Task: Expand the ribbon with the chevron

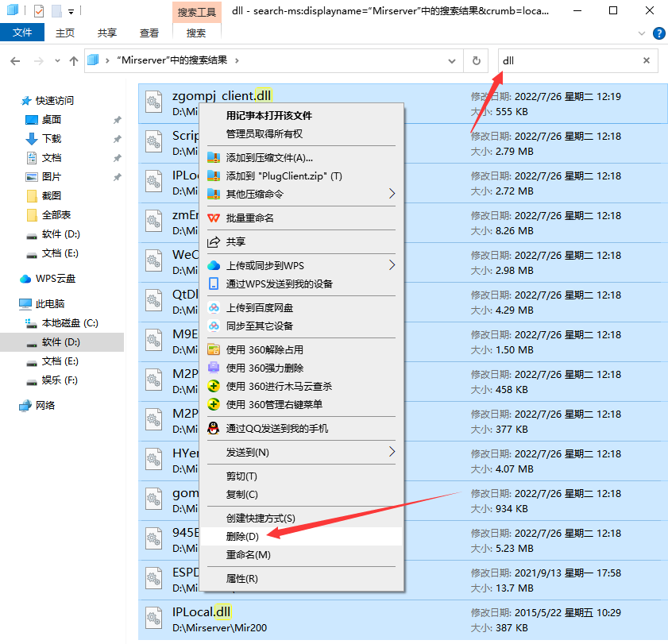Action: pyautogui.click(x=642, y=33)
